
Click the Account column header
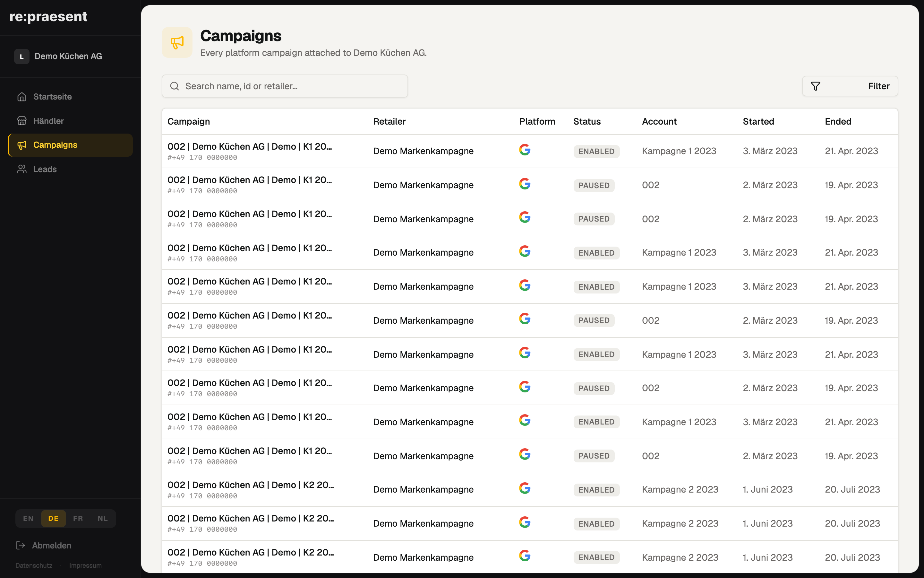coord(659,122)
